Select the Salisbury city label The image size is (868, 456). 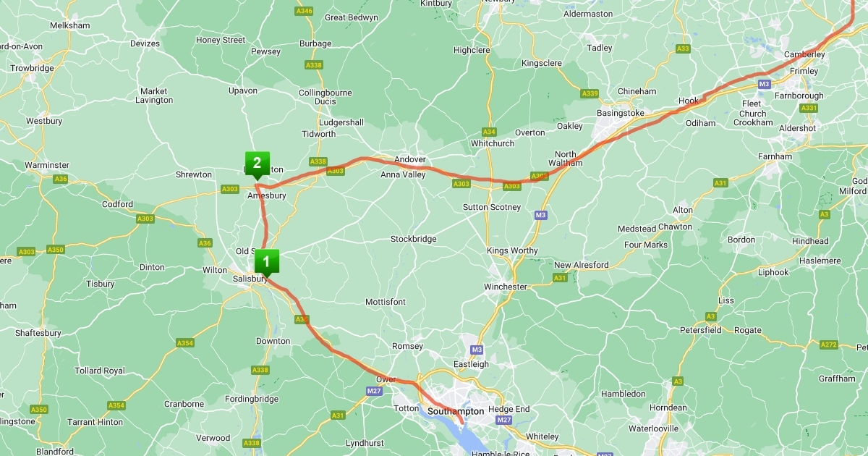[x=250, y=279]
